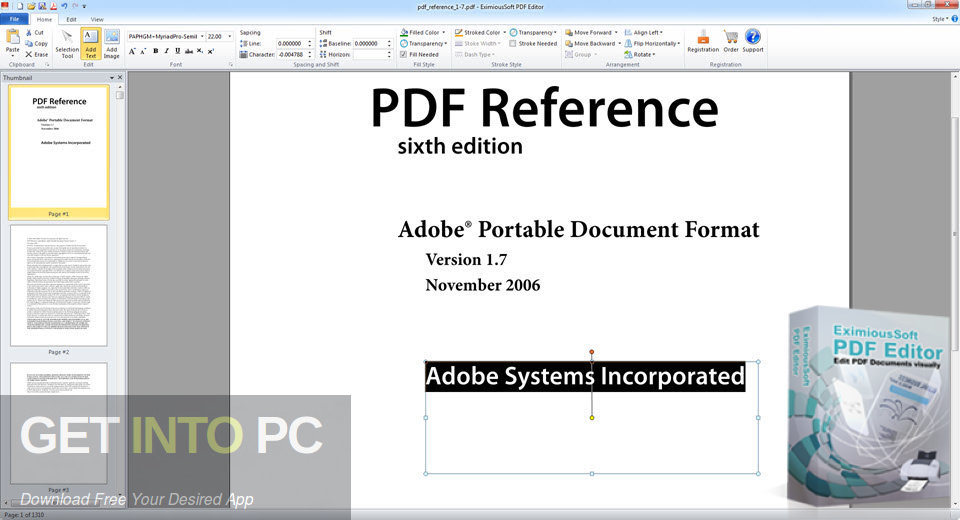Viewport: 960px width, 520px height.
Task: Erase the selected object
Action: click(x=36, y=55)
